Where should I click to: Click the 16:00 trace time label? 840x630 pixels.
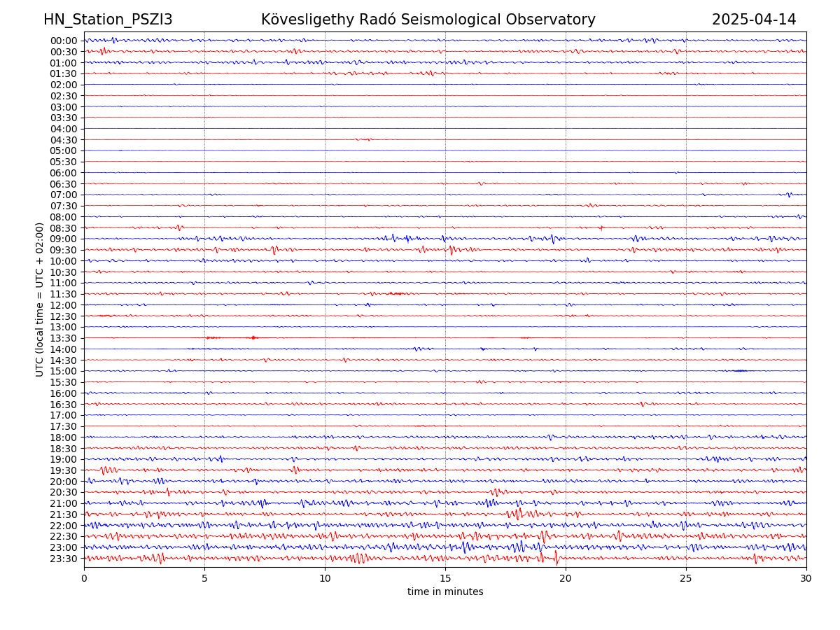click(x=64, y=393)
